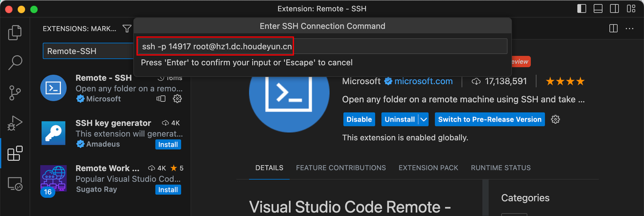Image resolution: width=644 pixels, height=216 pixels.
Task: Click the verified badge next to Microsoft publisher
Action: coord(388,81)
